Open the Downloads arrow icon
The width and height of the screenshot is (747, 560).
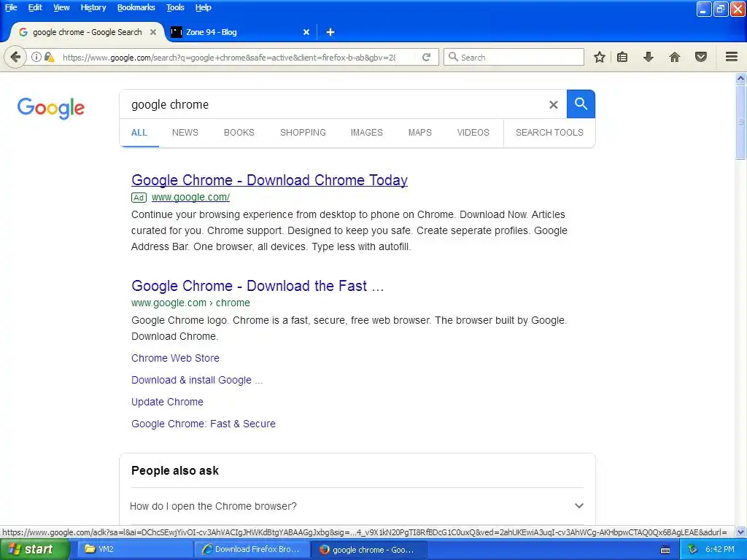[x=649, y=57]
